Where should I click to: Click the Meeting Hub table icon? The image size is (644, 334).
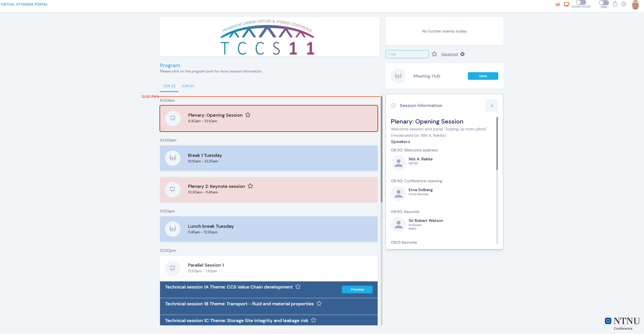tap(398, 76)
